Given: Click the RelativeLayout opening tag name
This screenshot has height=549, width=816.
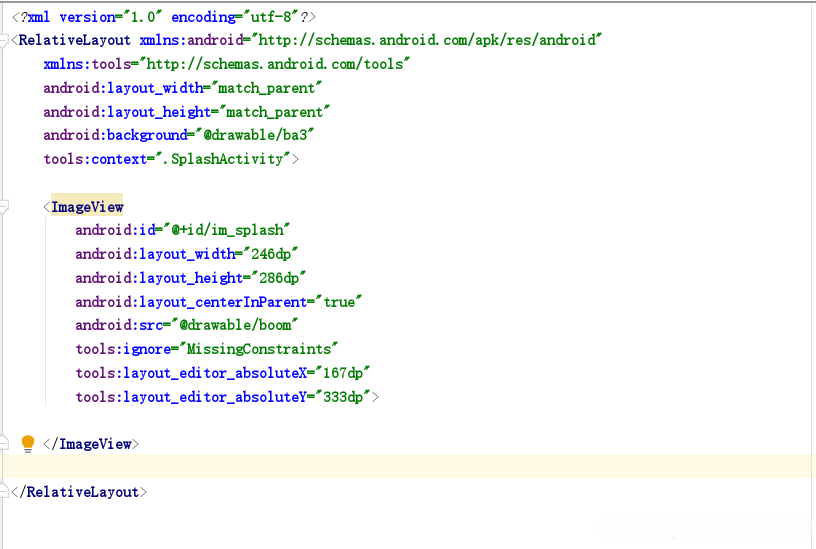Looking at the screenshot, I should (74, 40).
